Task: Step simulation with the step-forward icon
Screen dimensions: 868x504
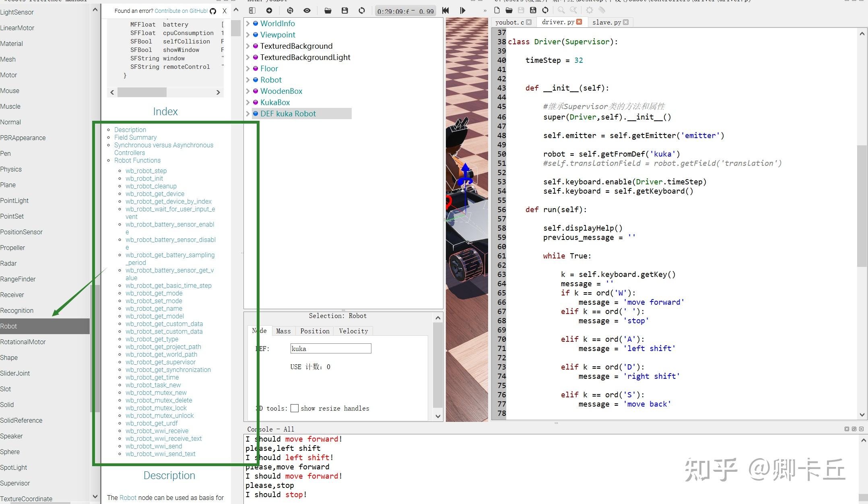Action: point(462,10)
